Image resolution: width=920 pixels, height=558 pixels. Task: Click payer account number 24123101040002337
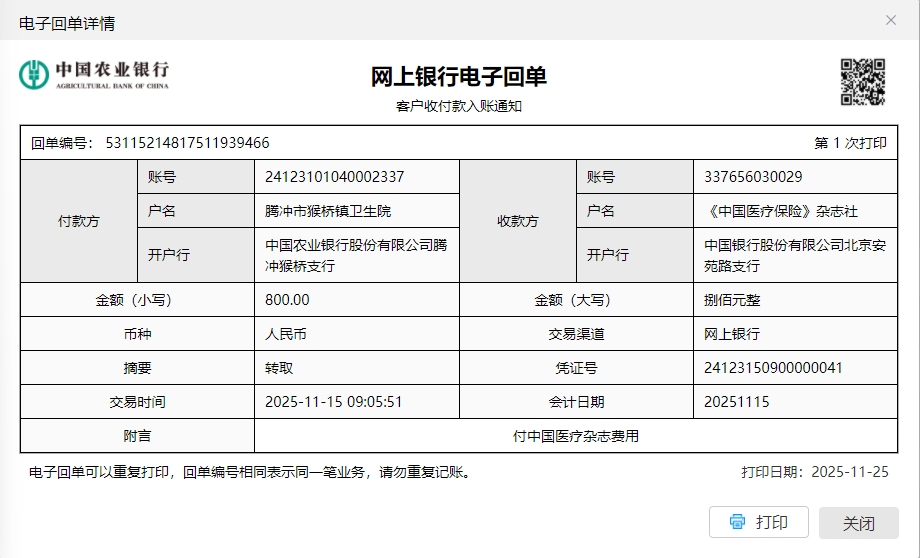tap(334, 177)
